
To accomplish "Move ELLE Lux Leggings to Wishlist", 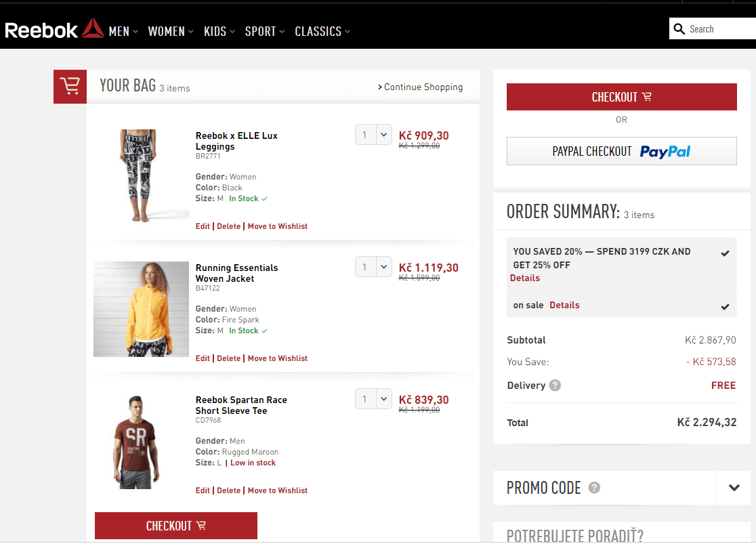I will 278,226.
